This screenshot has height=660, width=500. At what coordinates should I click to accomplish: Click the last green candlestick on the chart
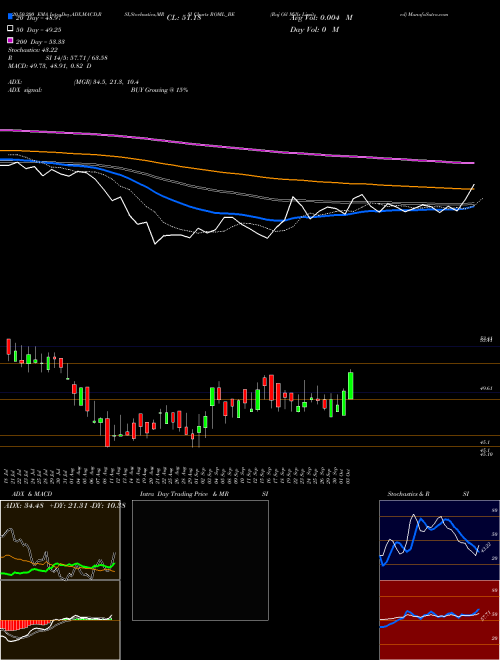pyautogui.click(x=351, y=385)
